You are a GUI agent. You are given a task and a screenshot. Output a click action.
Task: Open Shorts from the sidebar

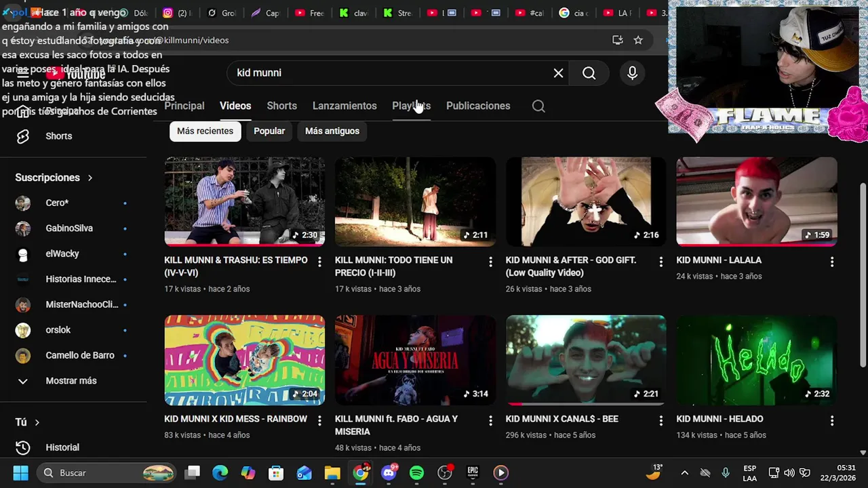[x=58, y=136]
